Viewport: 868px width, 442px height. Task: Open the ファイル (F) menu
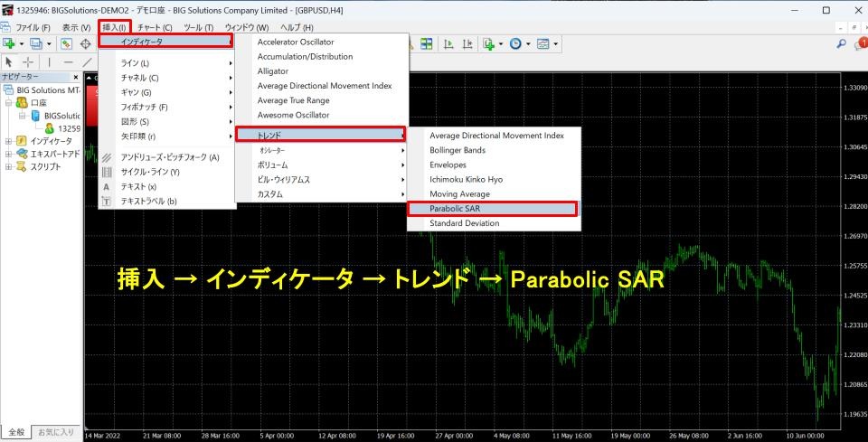tap(33, 28)
